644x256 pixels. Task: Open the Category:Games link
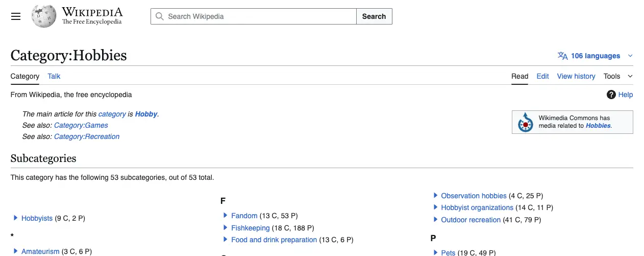81,125
